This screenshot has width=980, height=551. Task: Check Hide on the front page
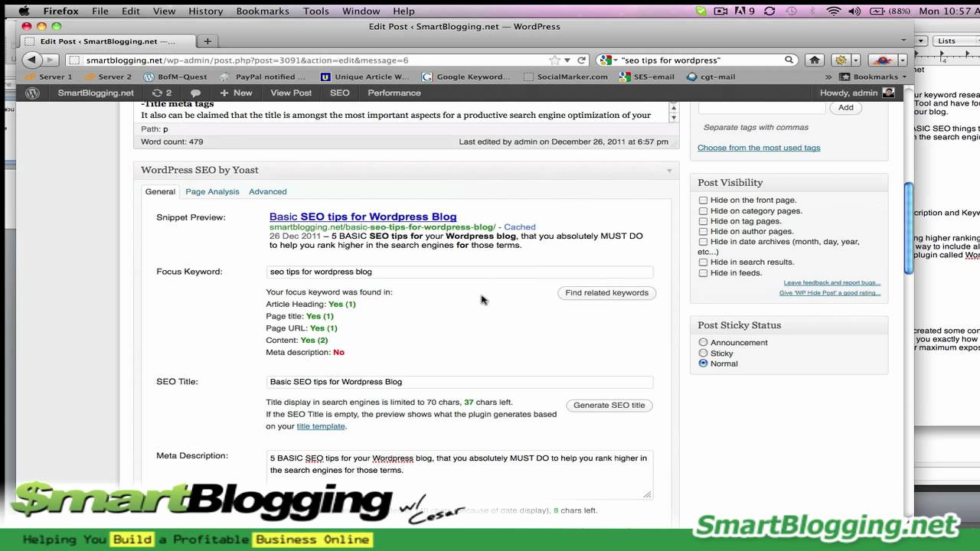pyautogui.click(x=703, y=201)
